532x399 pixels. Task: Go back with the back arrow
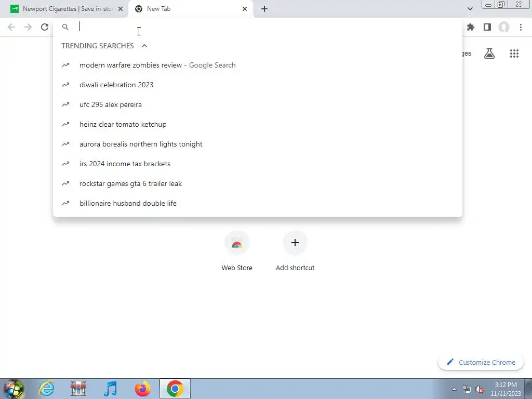coord(11,27)
